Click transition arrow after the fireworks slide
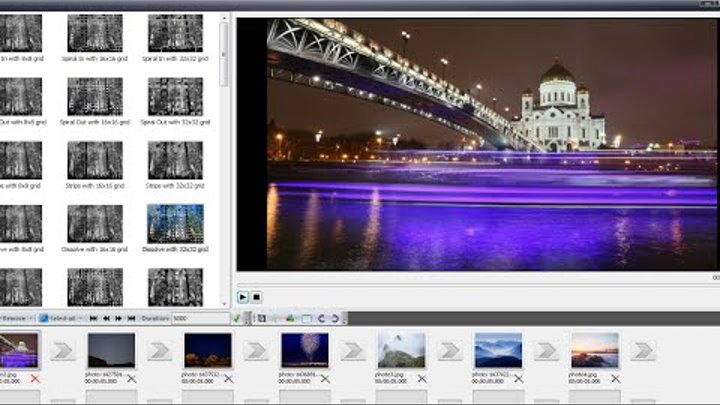720x405 pixels. pos(353,351)
